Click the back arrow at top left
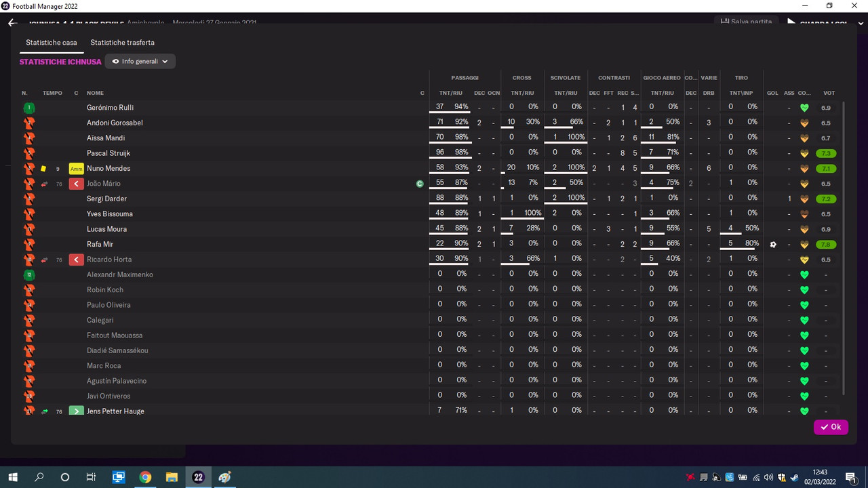868x488 pixels. 12,22
